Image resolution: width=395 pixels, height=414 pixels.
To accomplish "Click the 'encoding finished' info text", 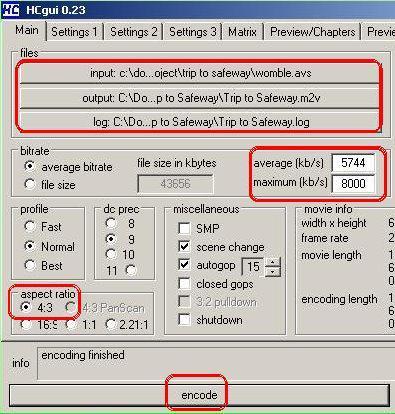I will [x=83, y=355].
